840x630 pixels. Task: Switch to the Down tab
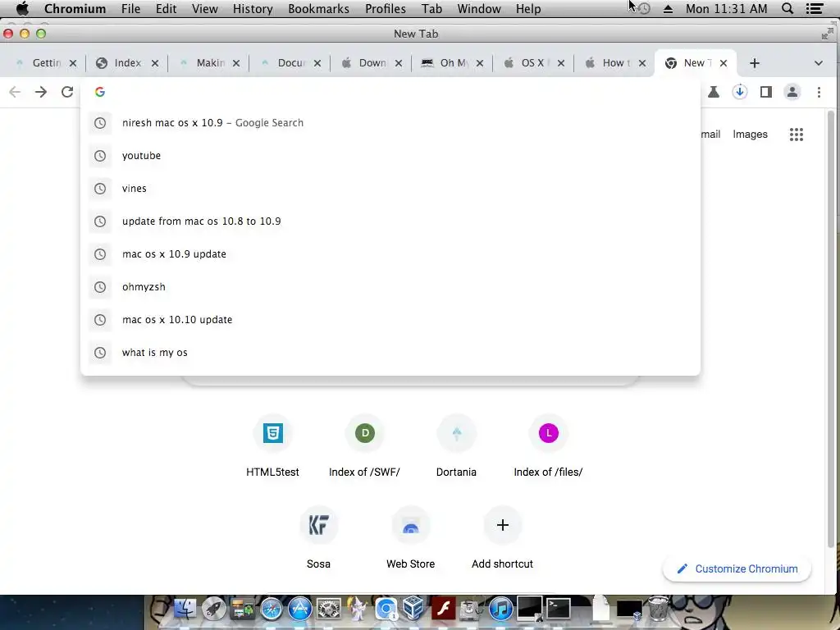[x=372, y=63]
